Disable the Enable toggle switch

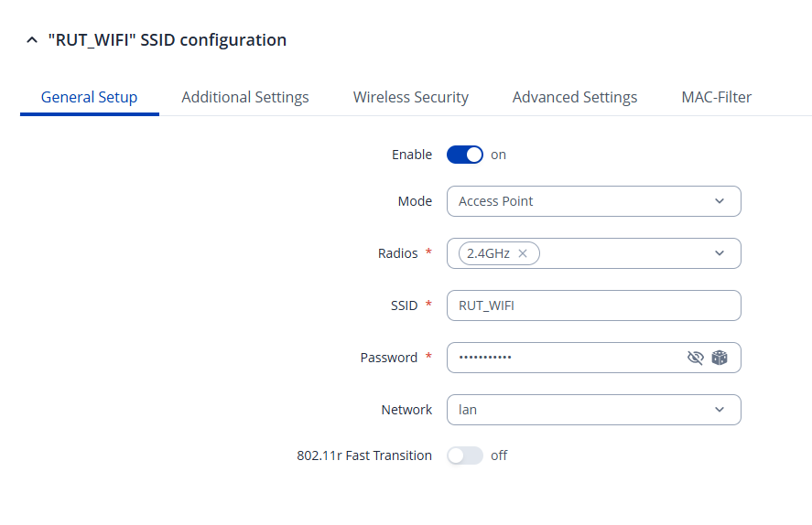click(x=464, y=155)
